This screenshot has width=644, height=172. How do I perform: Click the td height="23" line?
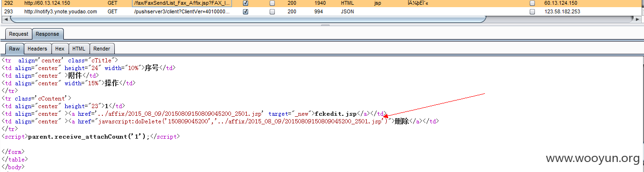tap(64, 106)
